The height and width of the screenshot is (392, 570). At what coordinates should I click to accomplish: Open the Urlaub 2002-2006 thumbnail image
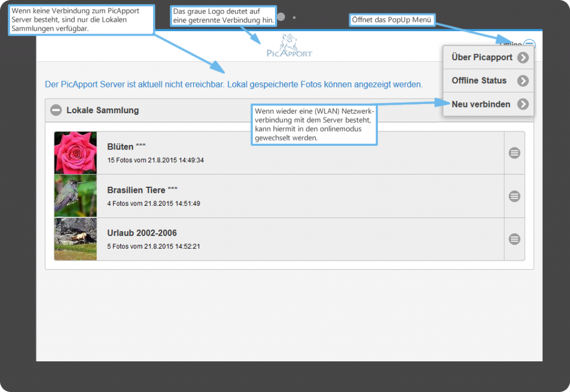point(76,239)
